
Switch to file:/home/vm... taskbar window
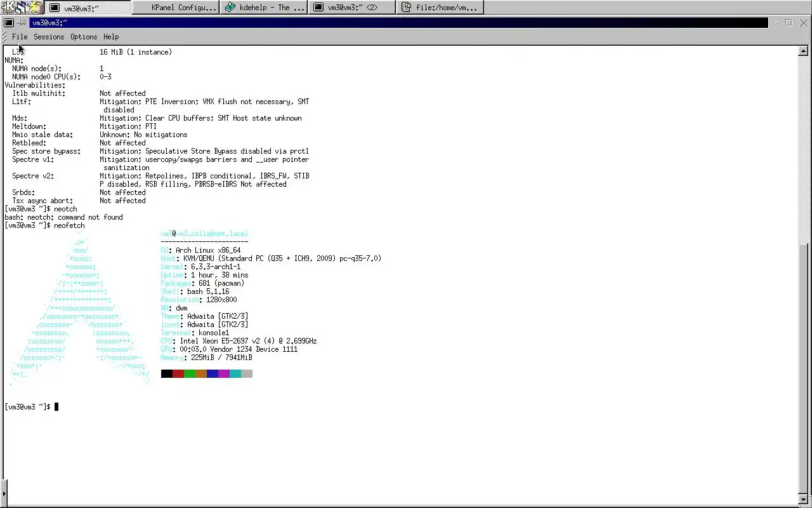[x=441, y=8]
